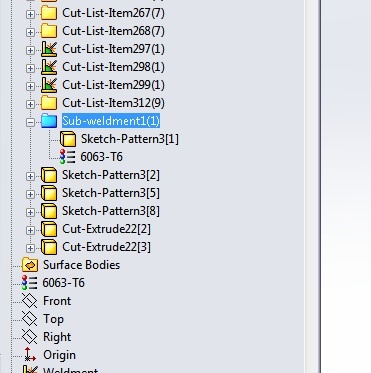Expand Cut-List-Item299(1) node

30,86
